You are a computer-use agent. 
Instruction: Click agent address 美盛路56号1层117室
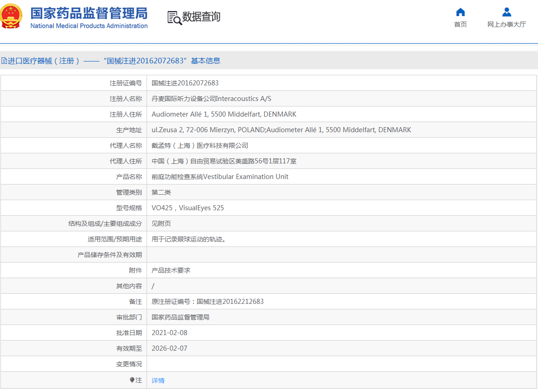pyautogui.click(x=224, y=161)
